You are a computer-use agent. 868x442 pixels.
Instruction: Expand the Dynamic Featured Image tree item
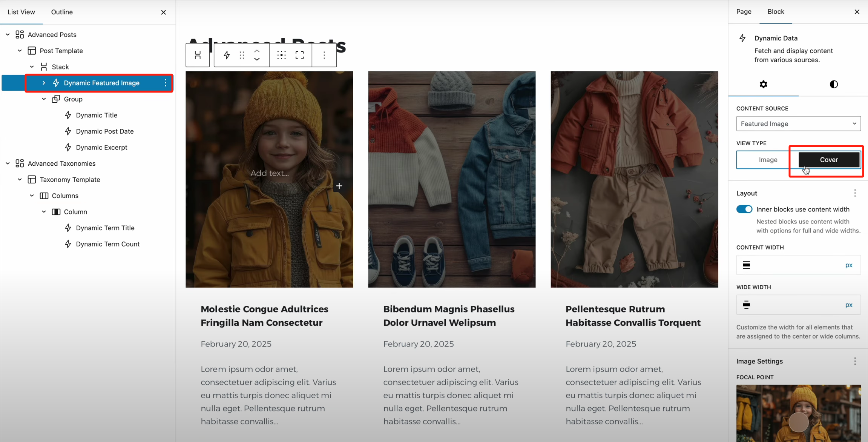click(44, 83)
